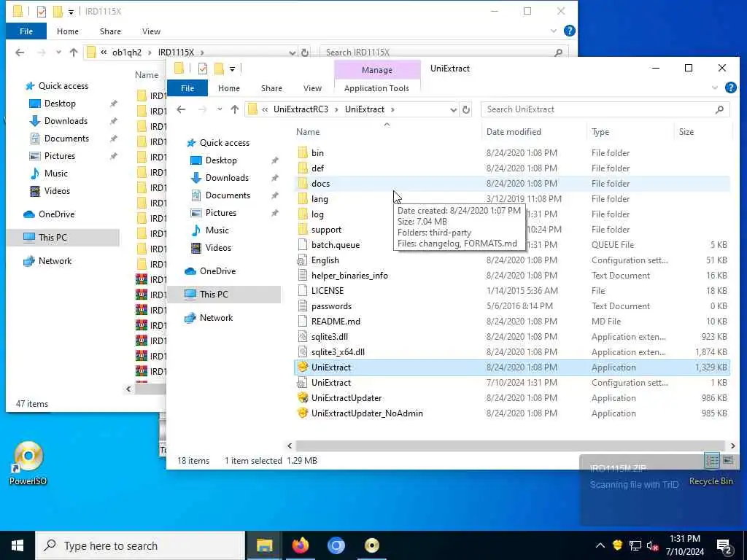Open Help in UniExtract window
747x560 pixels.
(x=730, y=87)
